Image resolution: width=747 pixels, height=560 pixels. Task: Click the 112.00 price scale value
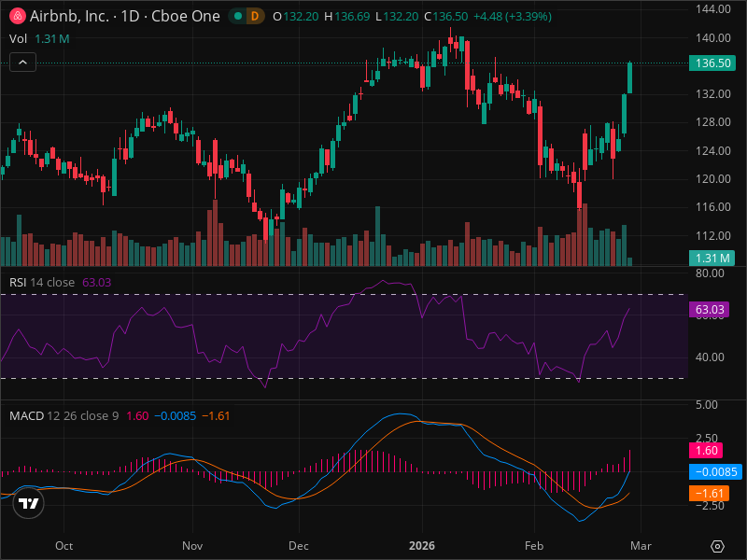[x=712, y=236]
